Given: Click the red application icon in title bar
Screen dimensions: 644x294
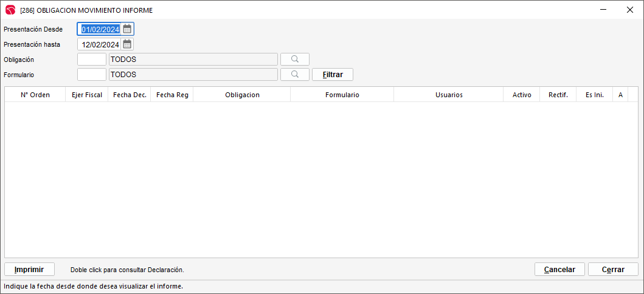Looking at the screenshot, I should (x=10, y=10).
